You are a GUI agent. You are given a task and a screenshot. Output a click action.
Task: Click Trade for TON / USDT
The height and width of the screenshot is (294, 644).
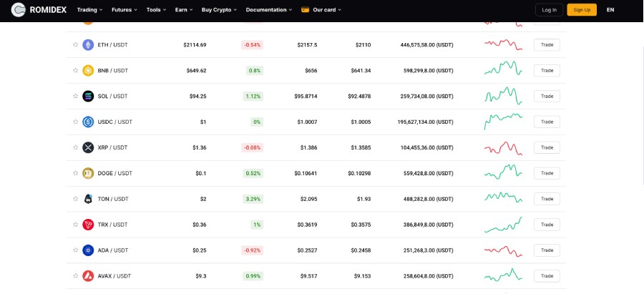click(x=547, y=199)
